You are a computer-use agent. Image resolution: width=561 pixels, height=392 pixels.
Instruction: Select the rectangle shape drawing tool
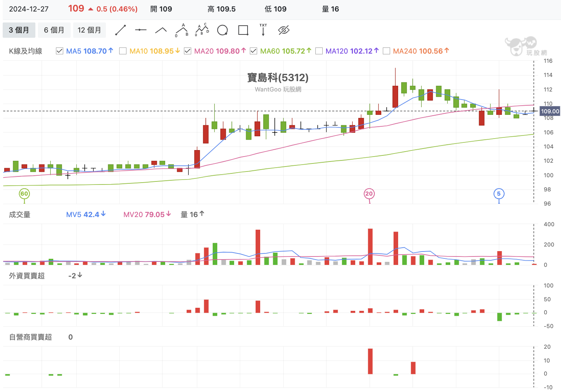coord(243,30)
